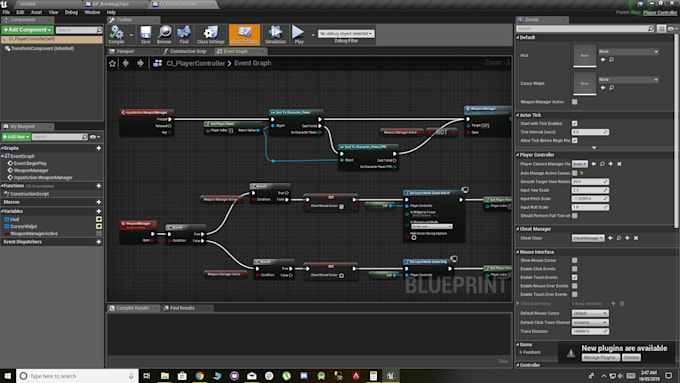
Task: Add a new Graph with the plus icon
Action: point(99,148)
